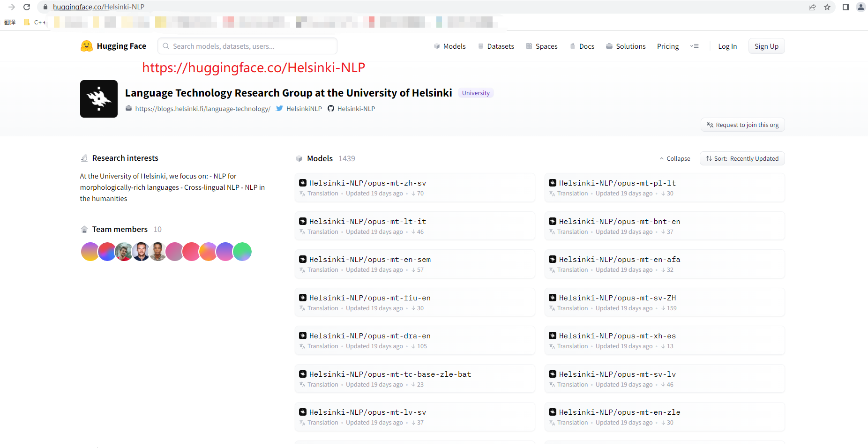Click the third team member photo avatar
The width and height of the screenshot is (868, 448).
click(124, 252)
